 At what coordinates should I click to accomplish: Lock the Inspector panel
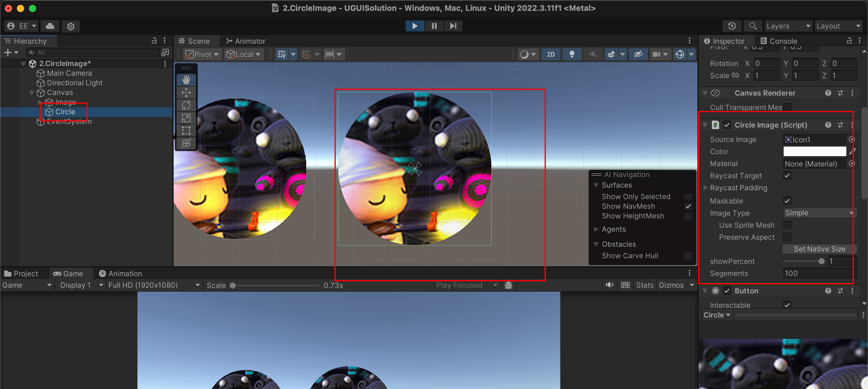(849, 41)
